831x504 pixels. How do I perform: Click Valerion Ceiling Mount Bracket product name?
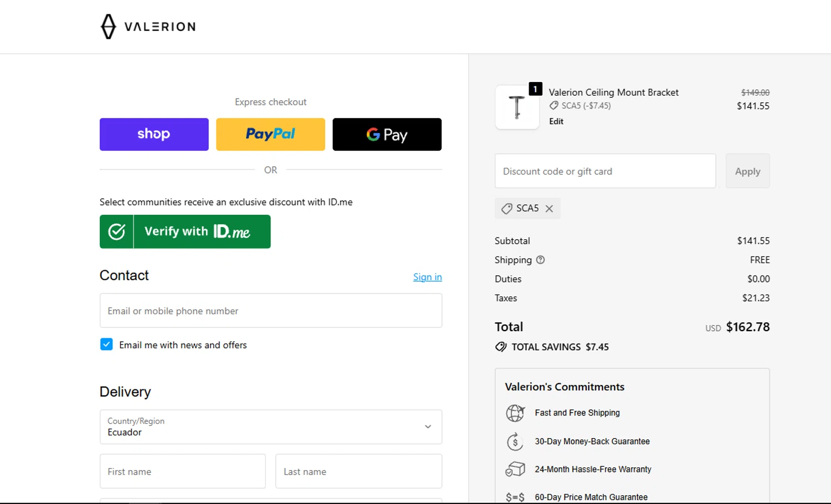(x=613, y=92)
